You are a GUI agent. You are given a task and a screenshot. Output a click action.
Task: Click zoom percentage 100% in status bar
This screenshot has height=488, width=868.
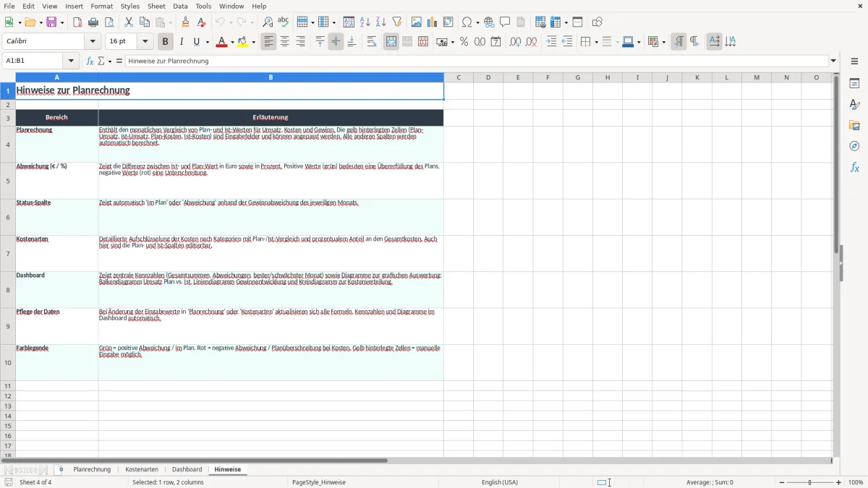[x=856, y=482]
